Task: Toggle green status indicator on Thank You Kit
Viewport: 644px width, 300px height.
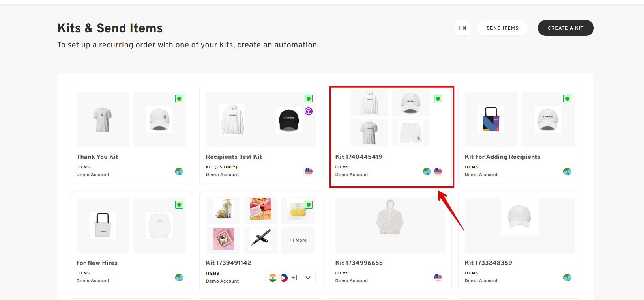Action: pos(179,99)
